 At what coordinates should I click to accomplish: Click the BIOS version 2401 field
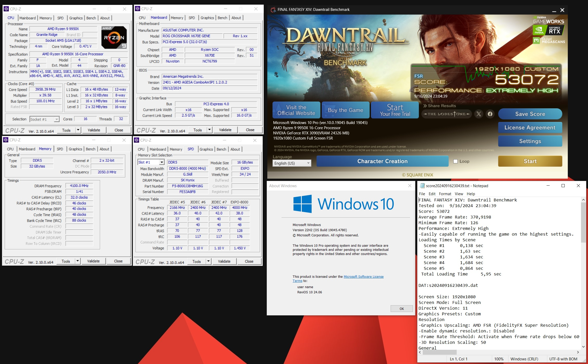209,82
